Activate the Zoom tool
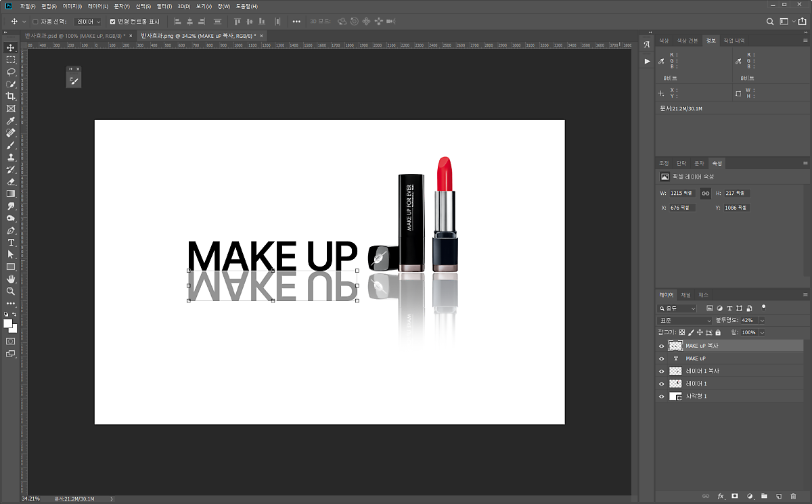The height and width of the screenshot is (504, 812). tap(11, 291)
